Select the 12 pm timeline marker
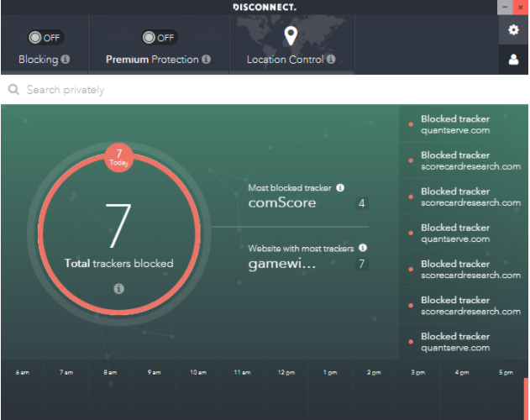This screenshot has height=420, width=530. (286, 372)
